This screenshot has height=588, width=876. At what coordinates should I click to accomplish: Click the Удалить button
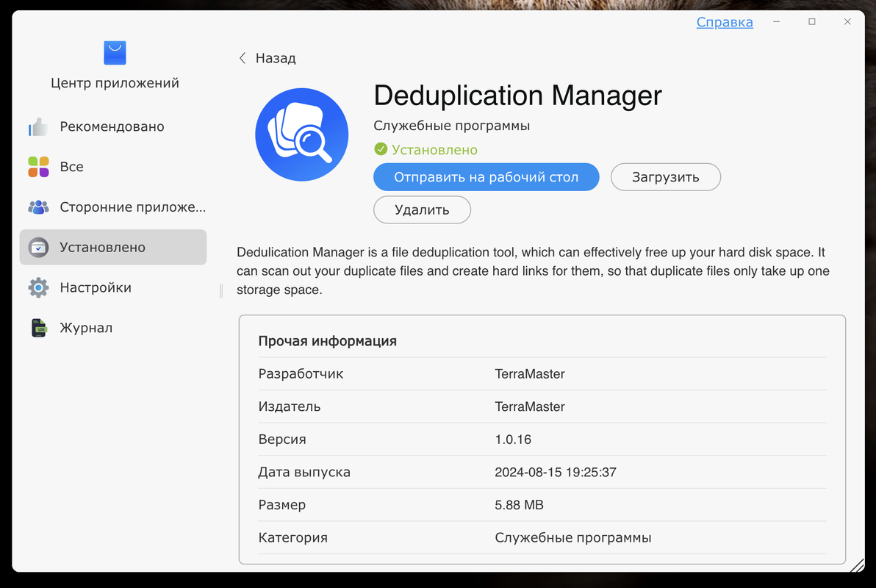(422, 209)
